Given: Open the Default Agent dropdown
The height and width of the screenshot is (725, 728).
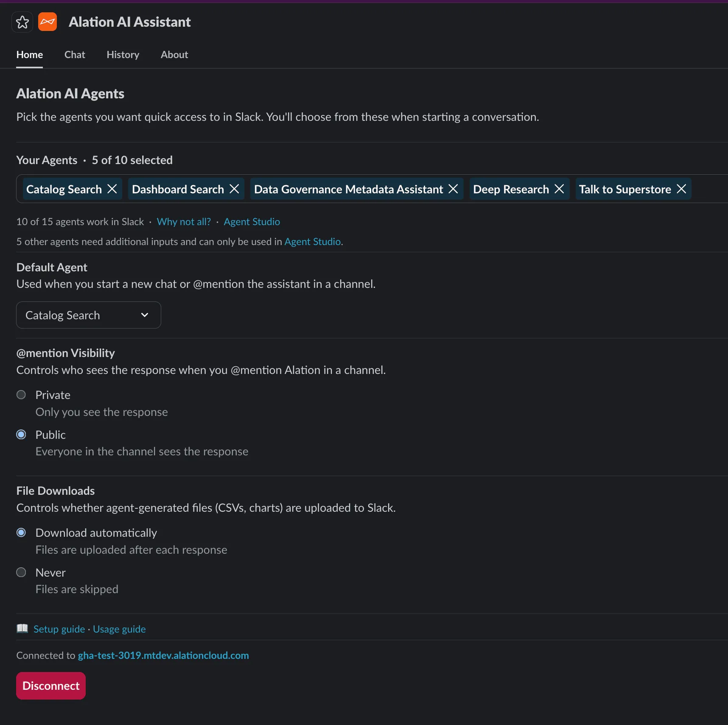Looking at the screenshot, I should [x=88, y=315].
